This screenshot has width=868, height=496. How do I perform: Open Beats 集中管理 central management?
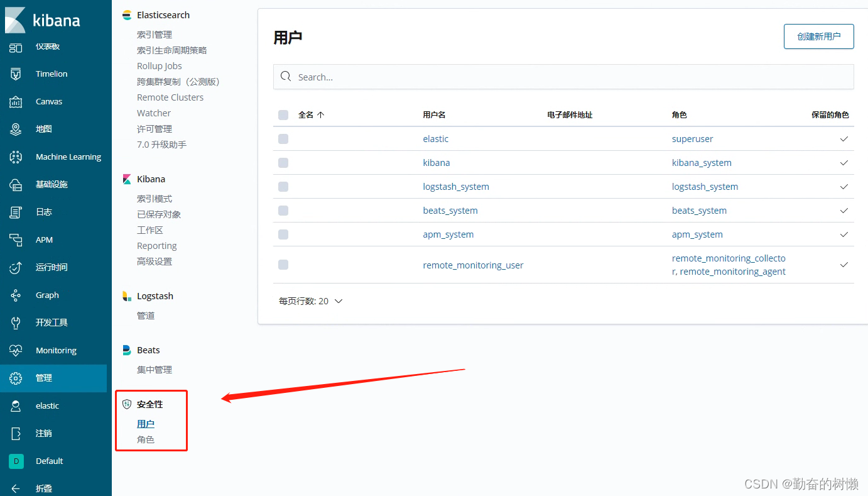155,370
